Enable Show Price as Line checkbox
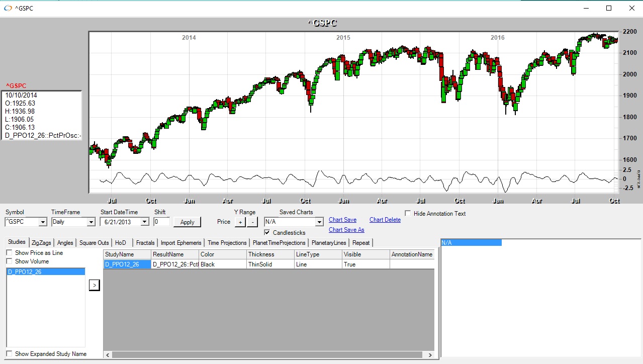 (10, 253)
